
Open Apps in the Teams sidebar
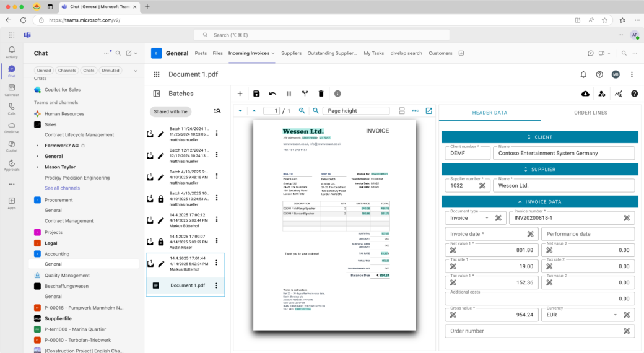tap(12, 203)
